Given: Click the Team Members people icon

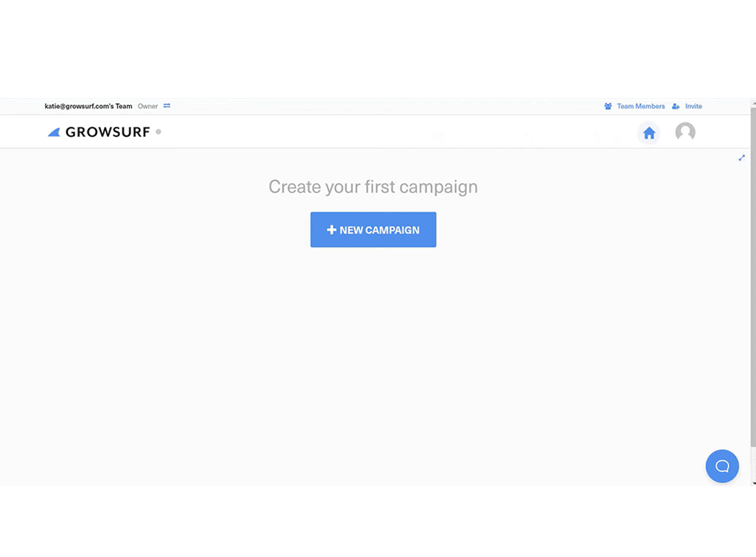Looking at the screenshot, I should tap(608, 106).
